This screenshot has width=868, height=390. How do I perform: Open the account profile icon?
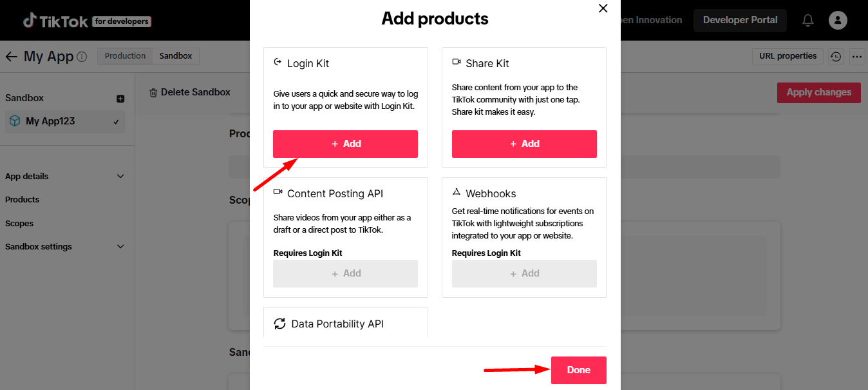click(838, 20)
